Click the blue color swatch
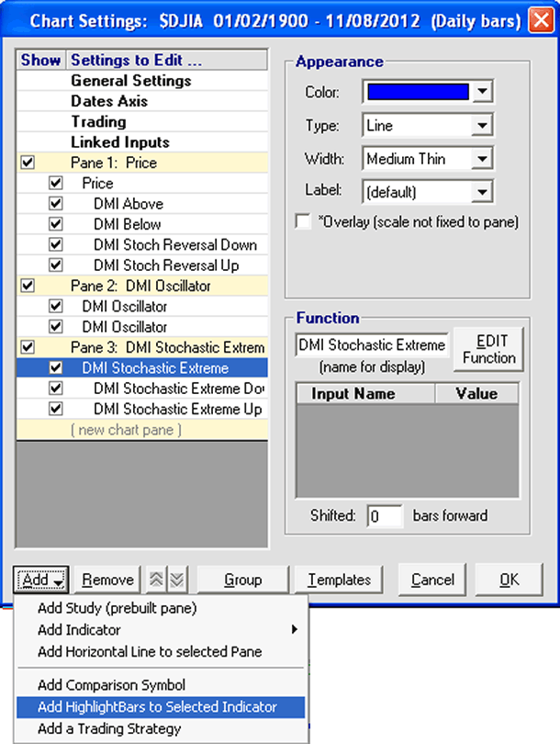The width and height of the screenshot is (560, 744). (x=418, y=92)
